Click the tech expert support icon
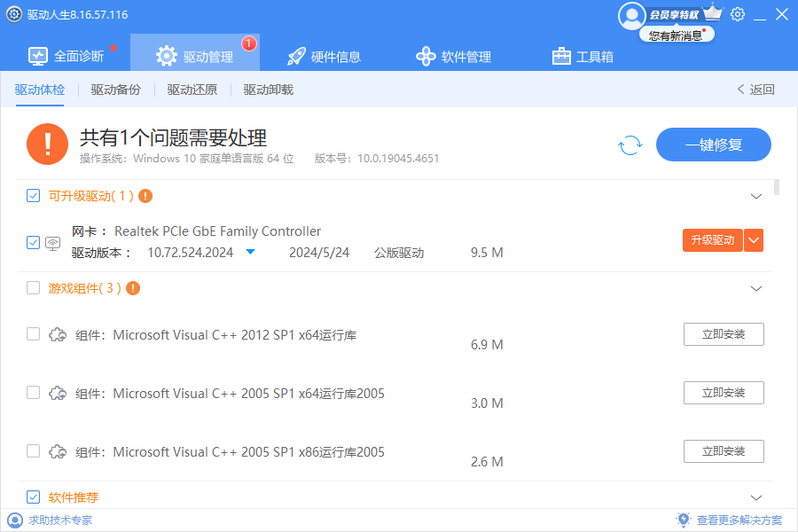Viewport: 798px width, 532px height. point(14,520)
